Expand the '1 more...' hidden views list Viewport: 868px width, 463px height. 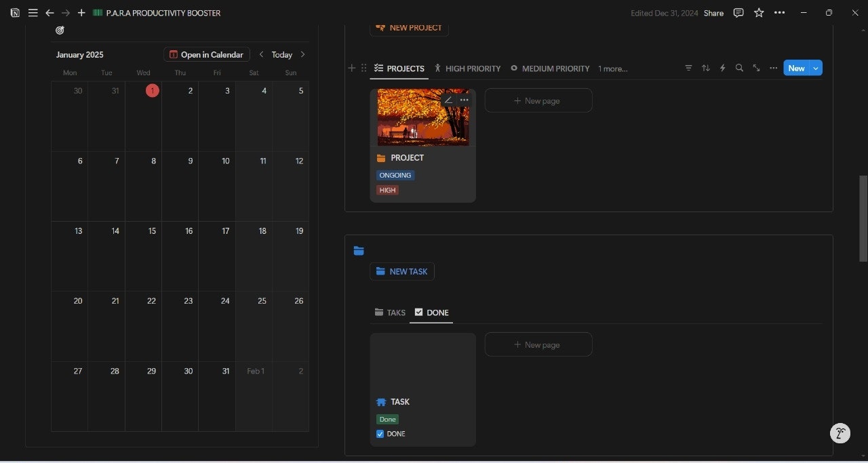coord(612,68)
